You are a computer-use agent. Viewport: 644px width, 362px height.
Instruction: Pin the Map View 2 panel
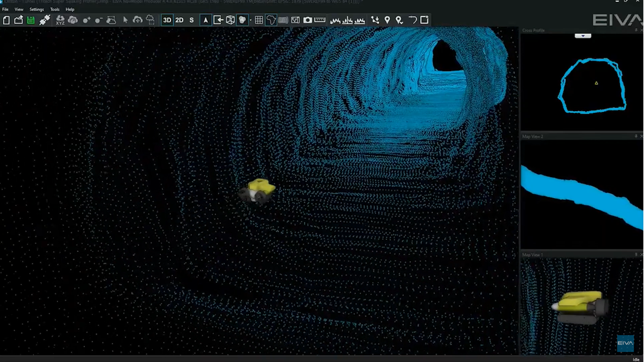pyautogui.click(x=636, y=136)
